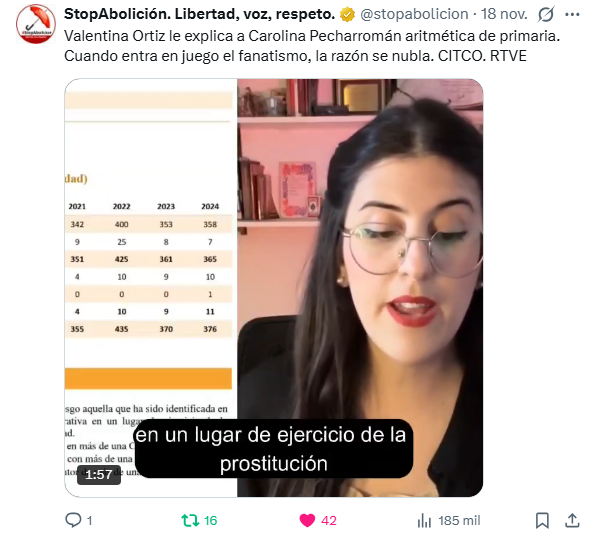Unlike the tweet via pink heart
Image resolution: width=594 pixels, height=536 pixels.
(x=307, y=520)
